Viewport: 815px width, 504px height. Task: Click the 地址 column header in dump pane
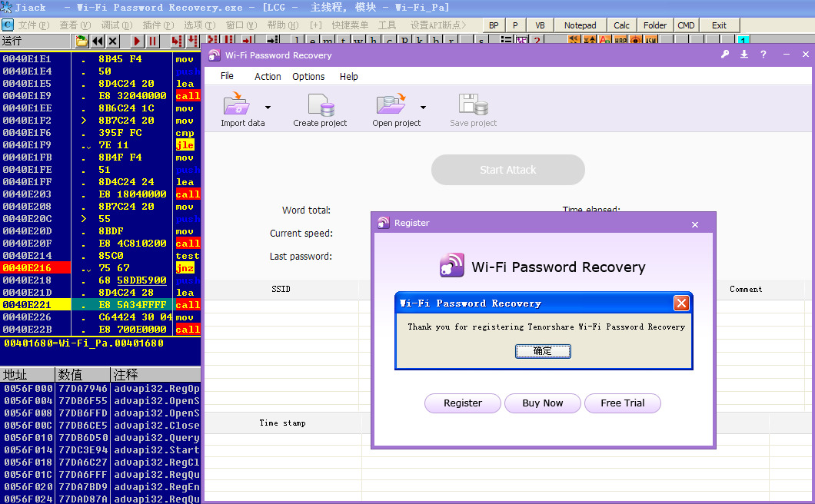(27, 374)
